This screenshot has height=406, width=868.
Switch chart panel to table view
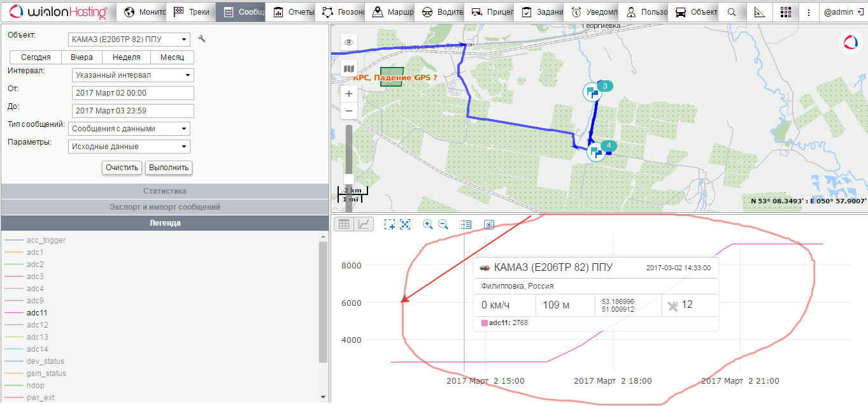tap(344, 224)
